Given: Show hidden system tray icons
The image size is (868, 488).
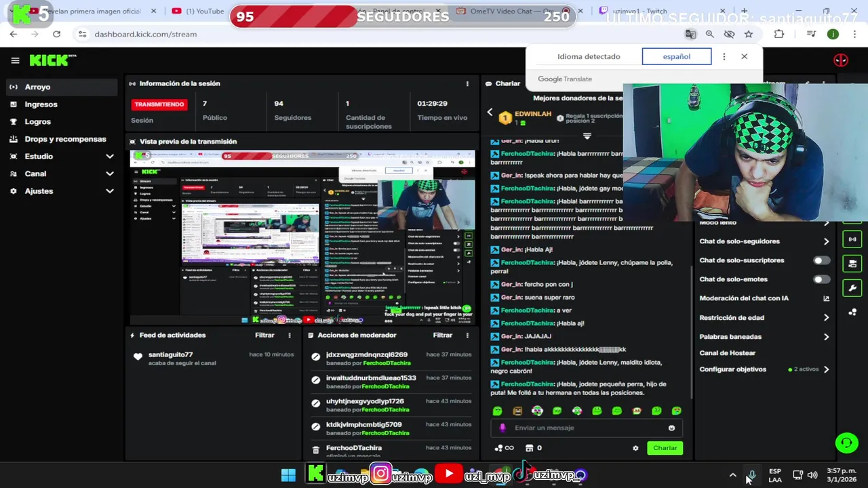Looking at the screenshot, I should (732, 475).
